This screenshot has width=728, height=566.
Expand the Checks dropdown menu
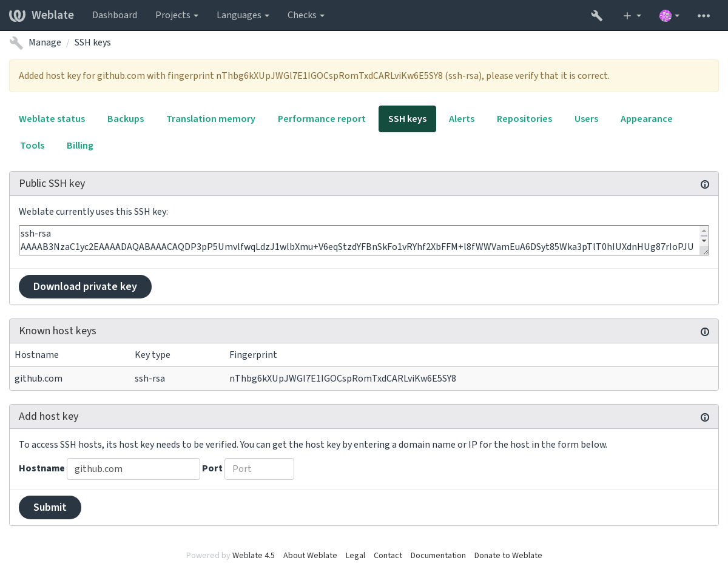coord(306,15)
